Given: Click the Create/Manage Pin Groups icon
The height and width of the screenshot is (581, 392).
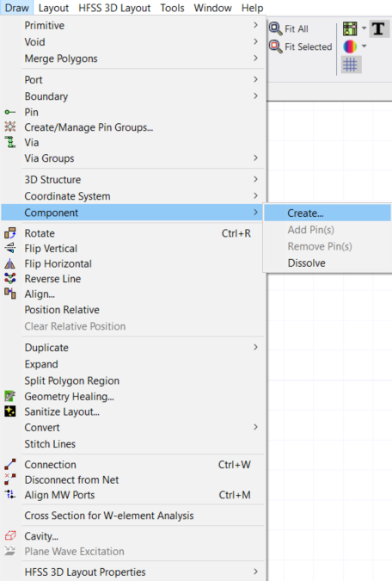Looking at the screenshot, I should point(10,127).
